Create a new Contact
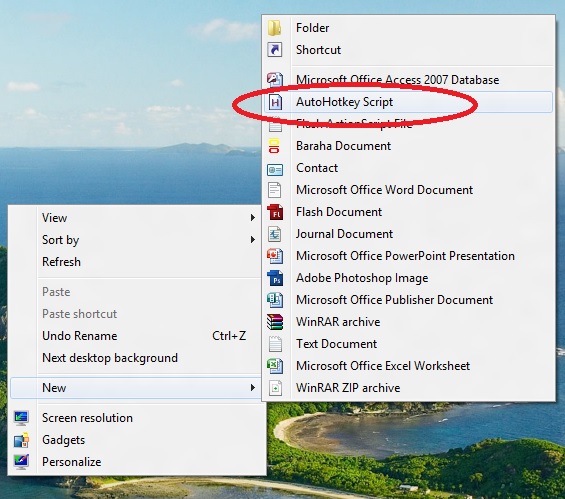 [x=409, y=168]
